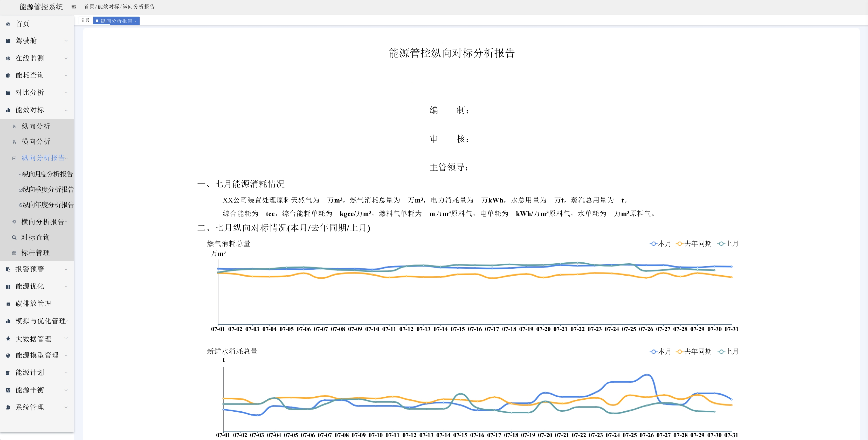Click the 纵向月度分析报告 item icon
Screen dimensions: 868x440
20,174
